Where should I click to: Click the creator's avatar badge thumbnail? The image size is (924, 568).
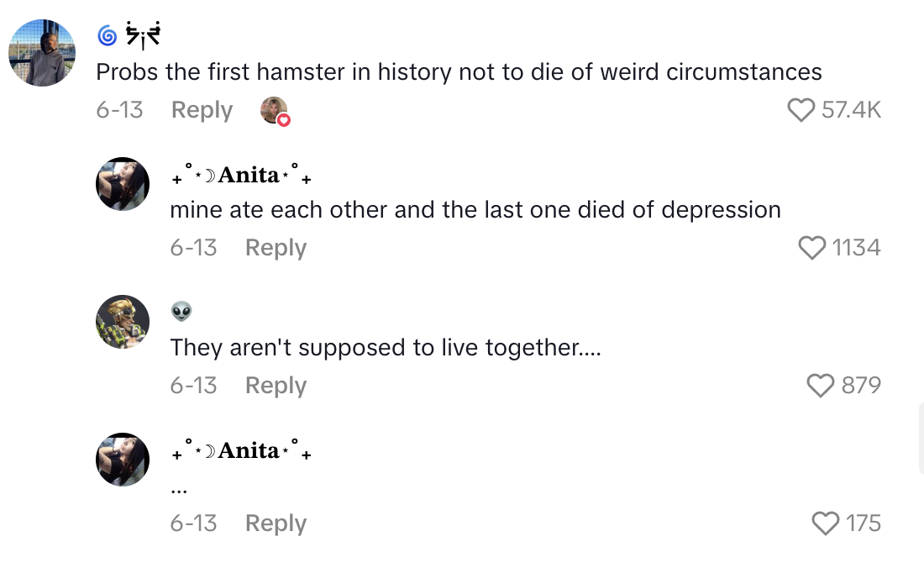(x=275, y=110)
